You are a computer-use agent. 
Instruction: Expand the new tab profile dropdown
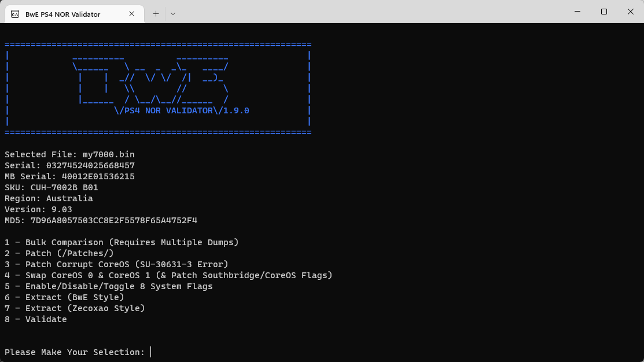(x=173, y=14)
